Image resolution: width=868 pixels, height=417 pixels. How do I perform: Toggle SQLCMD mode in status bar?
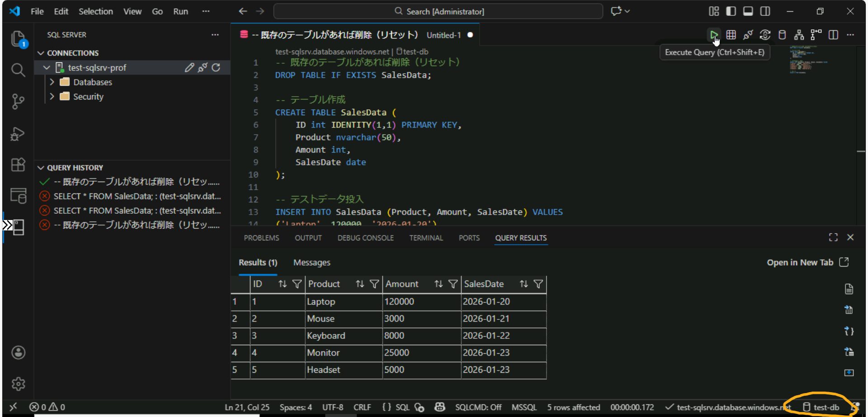(478, 407)
